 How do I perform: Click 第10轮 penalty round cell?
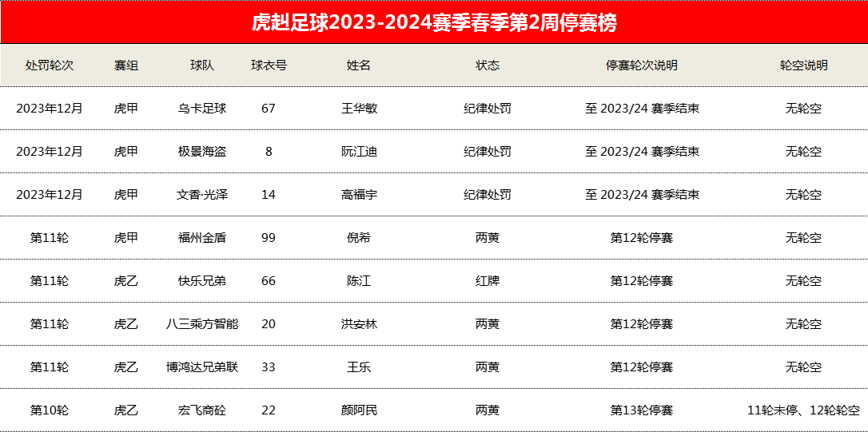coord(50,410)
